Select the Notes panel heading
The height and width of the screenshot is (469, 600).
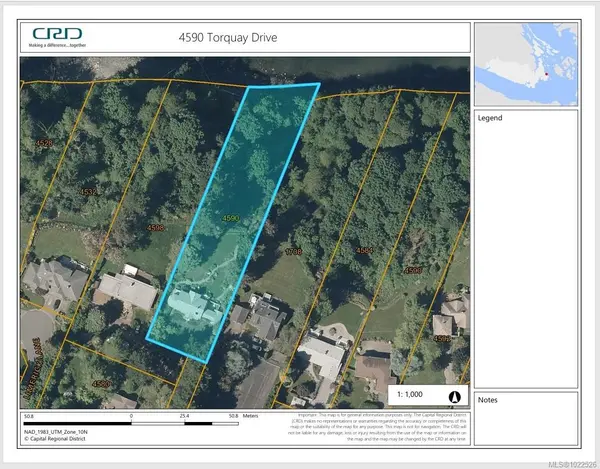tap(489, 400)
